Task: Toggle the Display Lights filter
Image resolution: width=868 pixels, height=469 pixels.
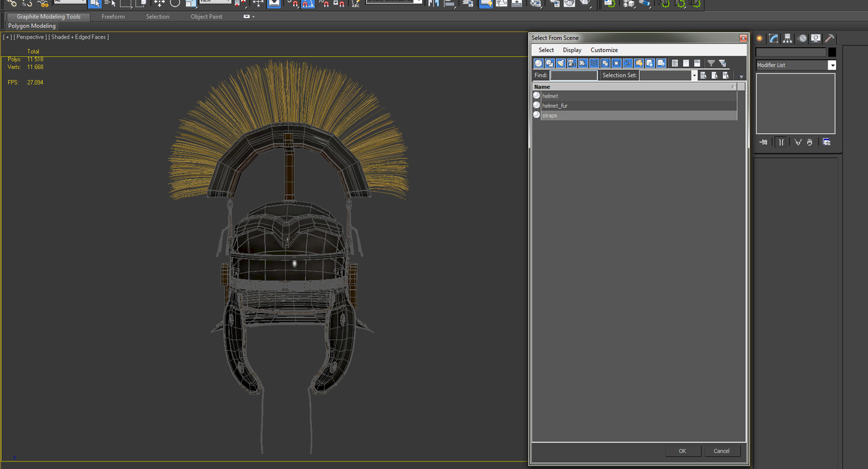Action: coord(561,63)
